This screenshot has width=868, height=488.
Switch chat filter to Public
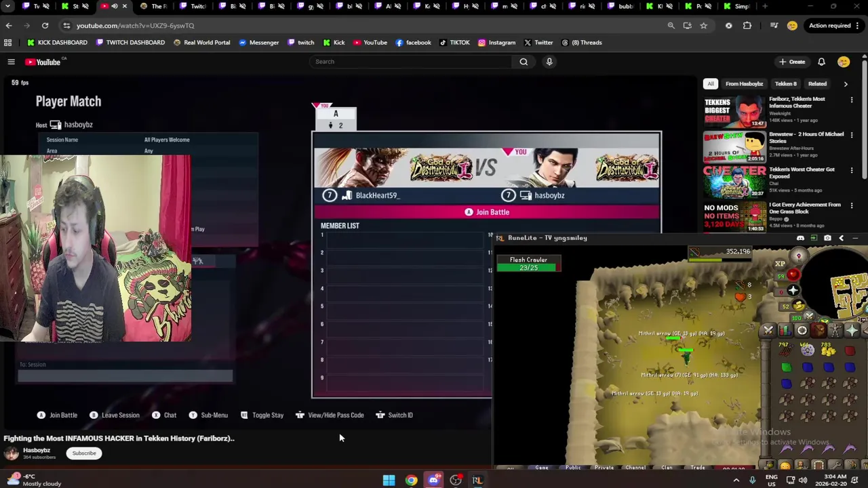tap(573, 468)
